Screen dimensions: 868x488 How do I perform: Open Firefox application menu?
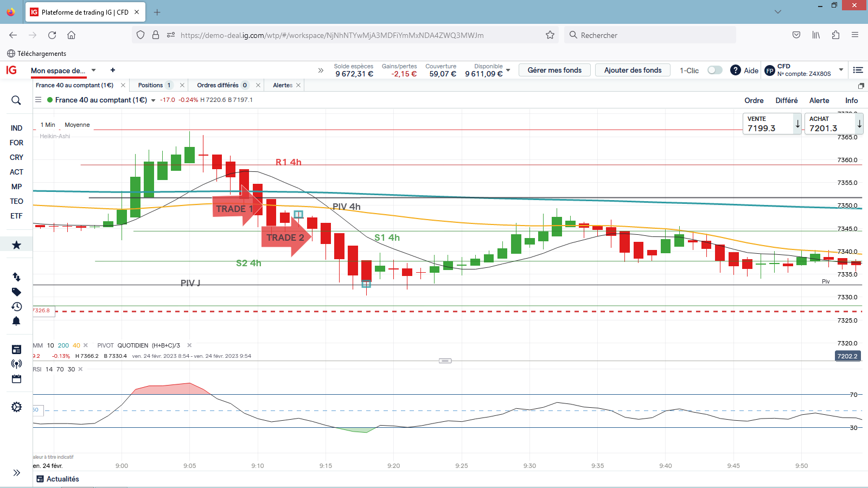855,35
